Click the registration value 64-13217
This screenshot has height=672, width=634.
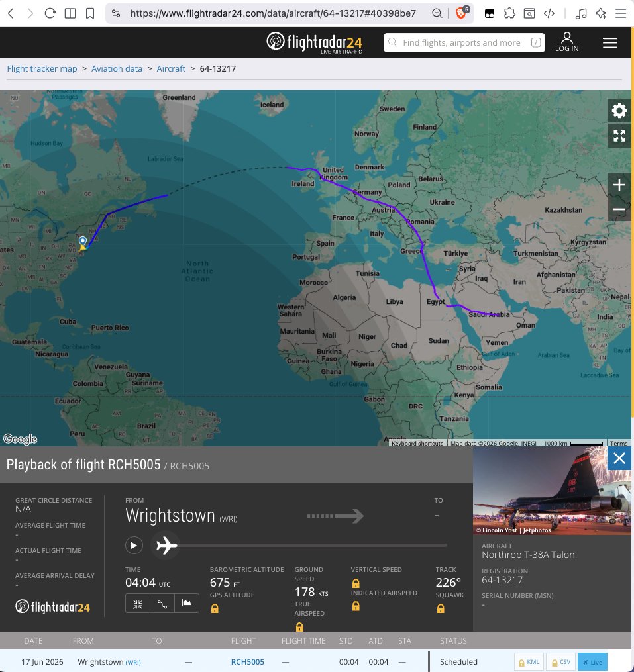[502, 580]
